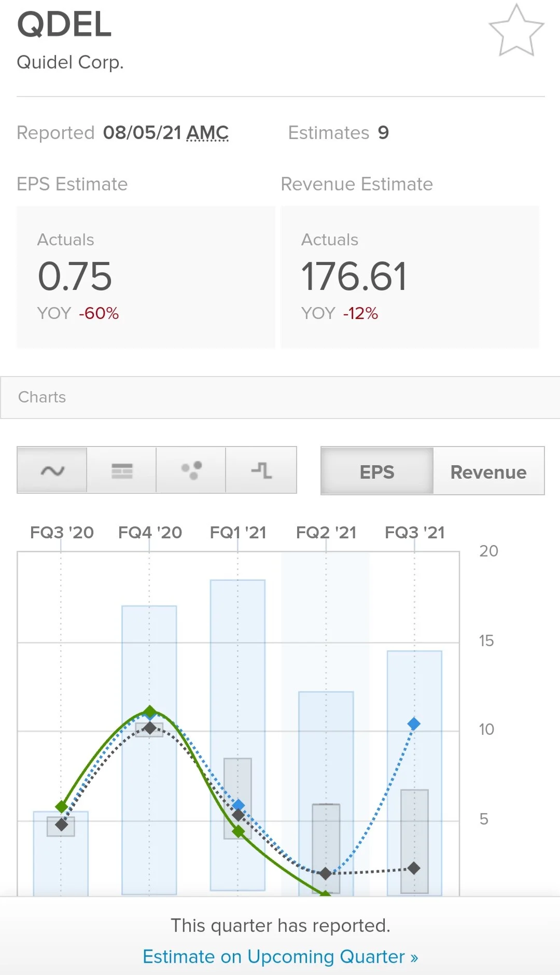This screenshot has height=975, width=560.
Task: Tap the favorite star icon for QDEL
Action: coord(516,31)
